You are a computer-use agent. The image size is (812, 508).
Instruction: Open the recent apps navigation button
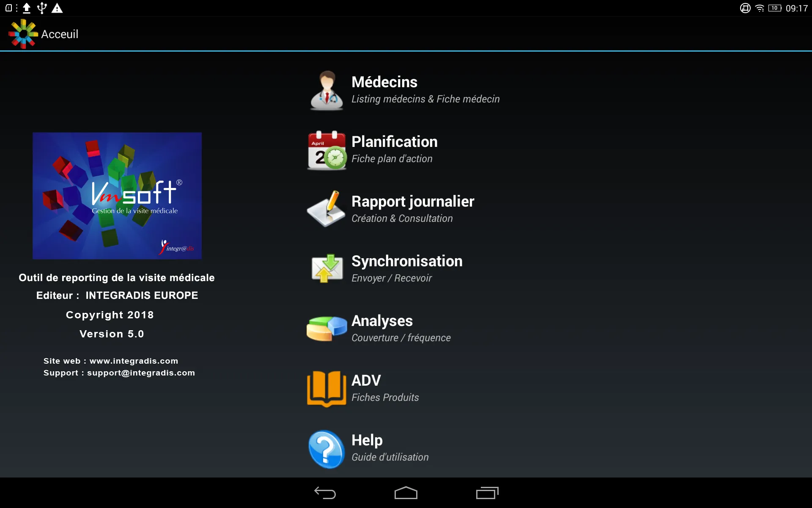pyautogui.click(x=487, y=493)
